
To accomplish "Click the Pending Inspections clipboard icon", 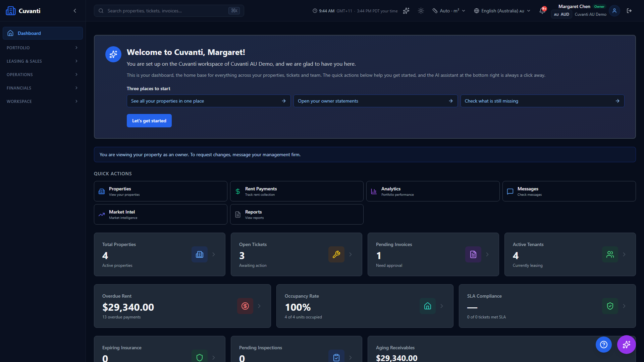I will (336, 357).
